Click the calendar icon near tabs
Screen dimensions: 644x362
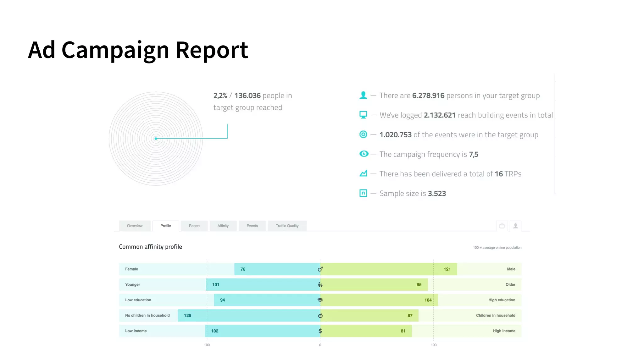502,226
